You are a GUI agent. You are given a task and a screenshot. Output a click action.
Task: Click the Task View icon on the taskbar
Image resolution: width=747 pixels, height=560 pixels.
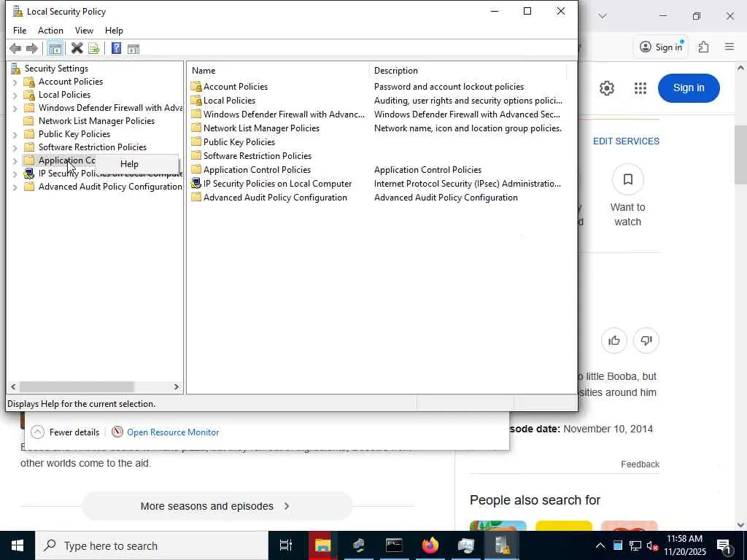point(285,545)
